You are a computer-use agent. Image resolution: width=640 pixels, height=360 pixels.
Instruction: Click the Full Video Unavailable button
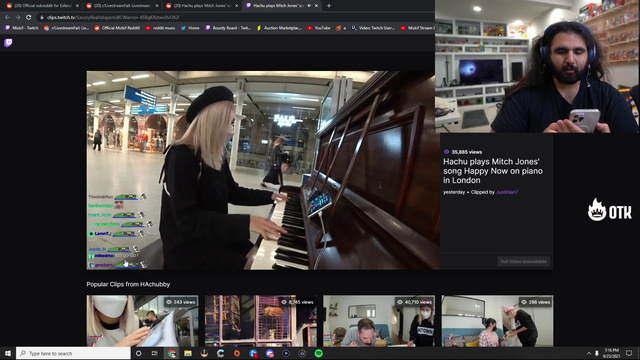click(x=523, y=262)
